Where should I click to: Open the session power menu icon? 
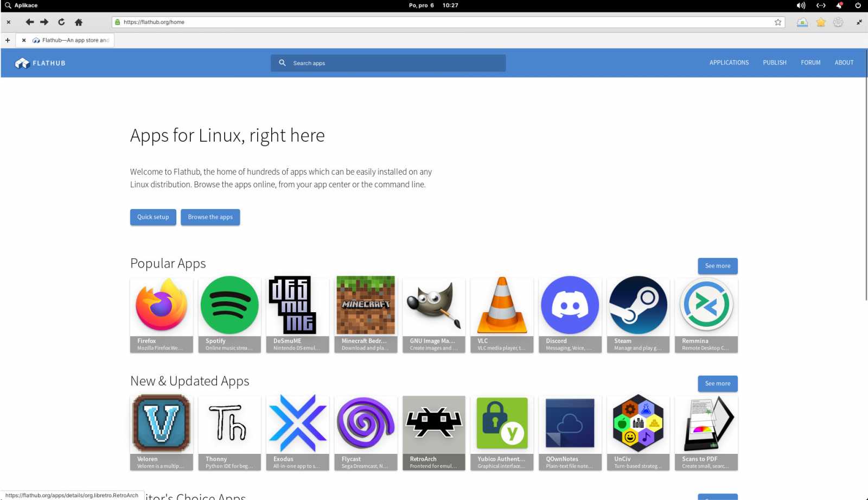(x=858, y=5)
